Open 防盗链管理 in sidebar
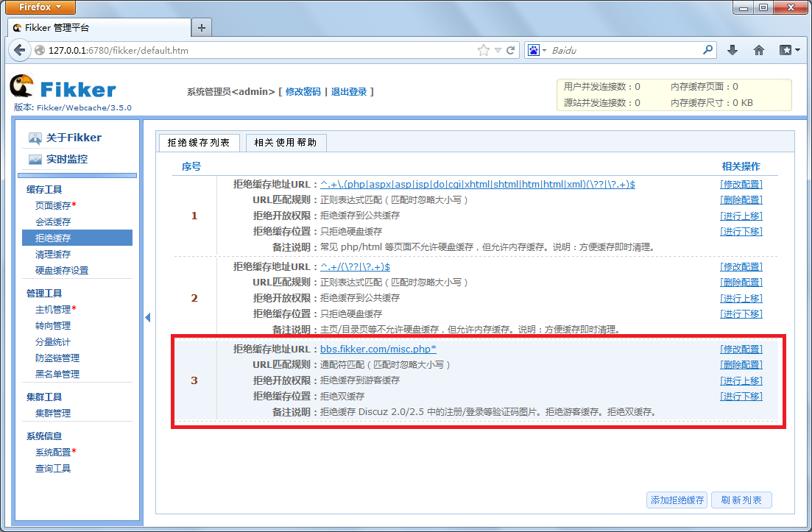The image size is (812, 532). [57, 358]
